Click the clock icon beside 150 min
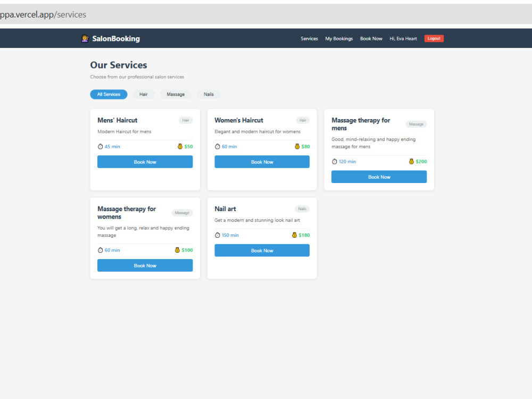Viewport: 532px width, 399px height. (218, 235)
